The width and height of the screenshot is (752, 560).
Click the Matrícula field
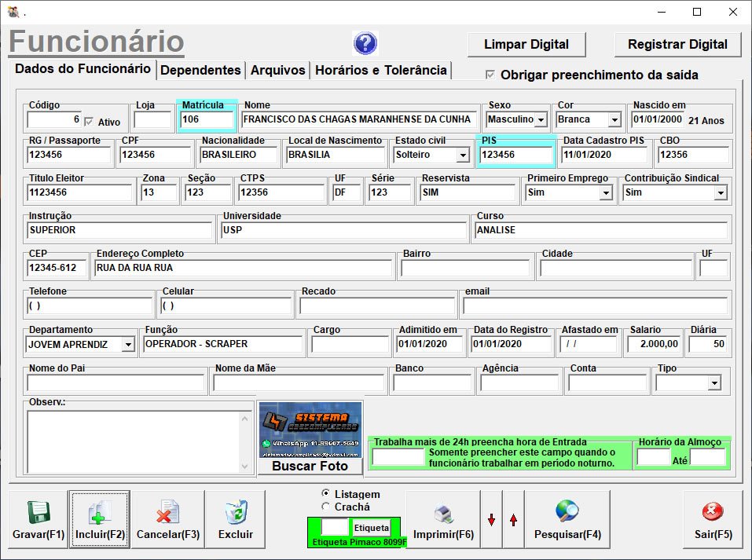(207, 119)
